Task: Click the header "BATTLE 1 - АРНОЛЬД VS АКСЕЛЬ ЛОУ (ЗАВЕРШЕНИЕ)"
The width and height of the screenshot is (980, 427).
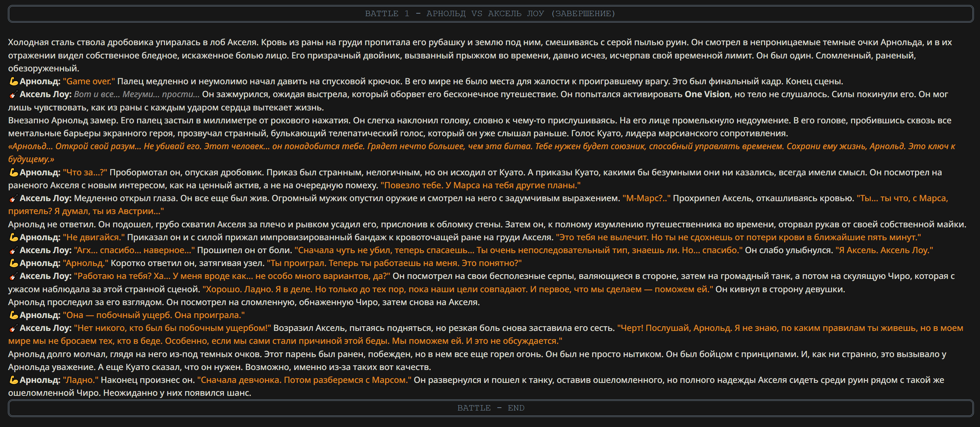Action: (x=490, y=14)
